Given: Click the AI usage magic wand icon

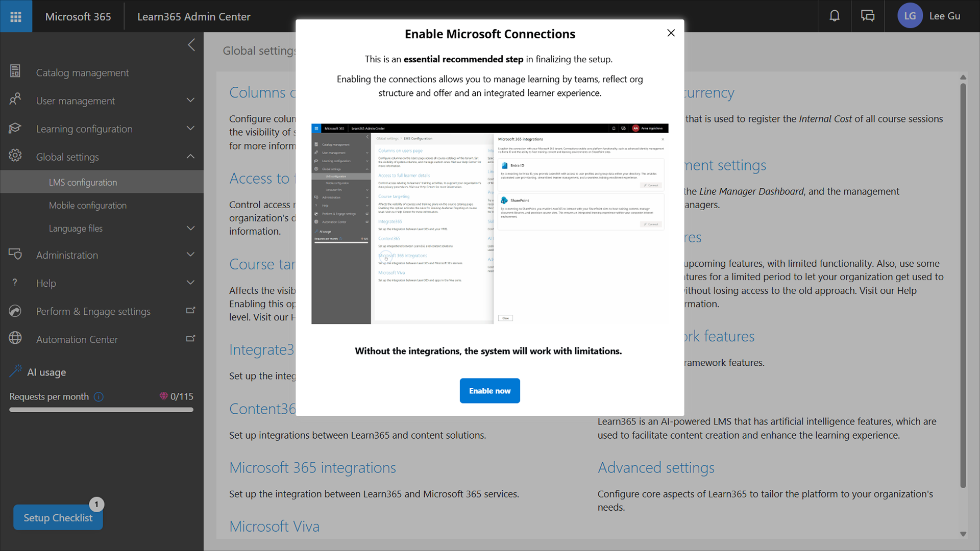Looking at the screenshot, I should 15,371.
